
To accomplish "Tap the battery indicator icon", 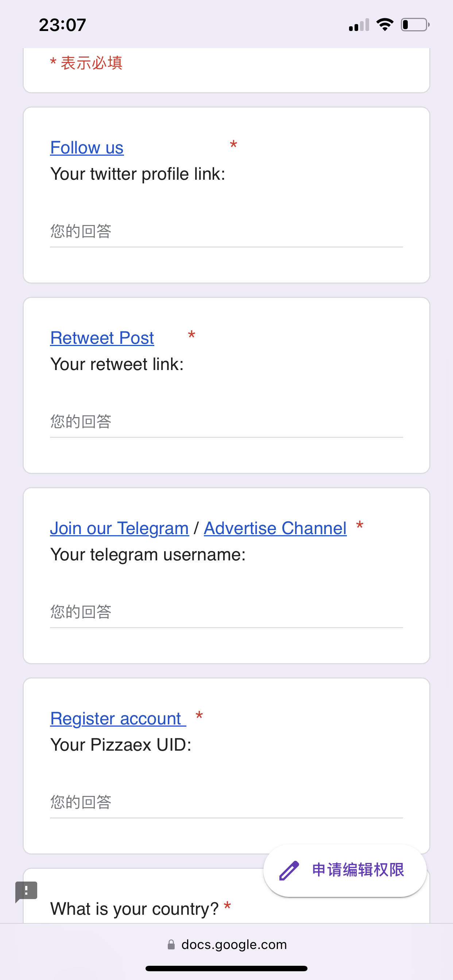I will [x=415, y=25].
